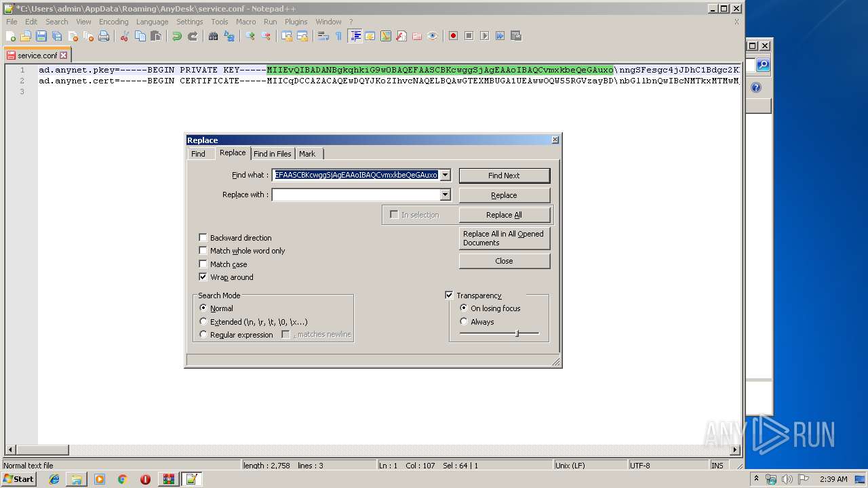
Task: Toggle the indent guide toolbar icon
Action: coord(355,36)
